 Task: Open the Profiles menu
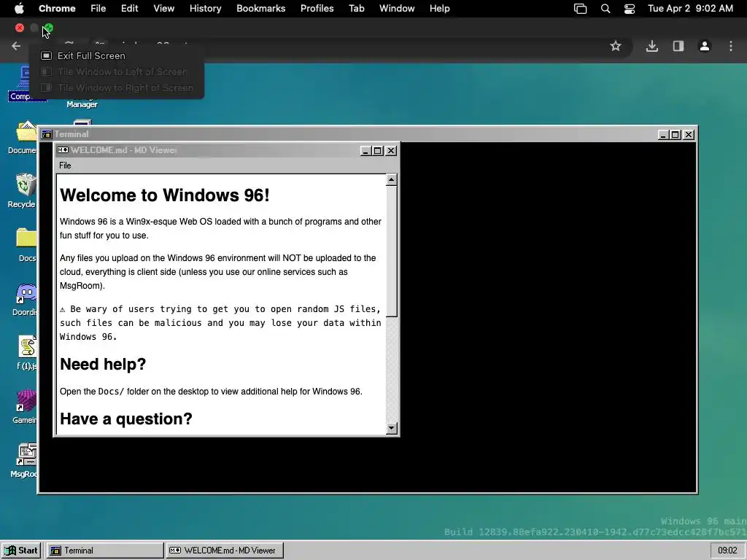pos(317,9)
